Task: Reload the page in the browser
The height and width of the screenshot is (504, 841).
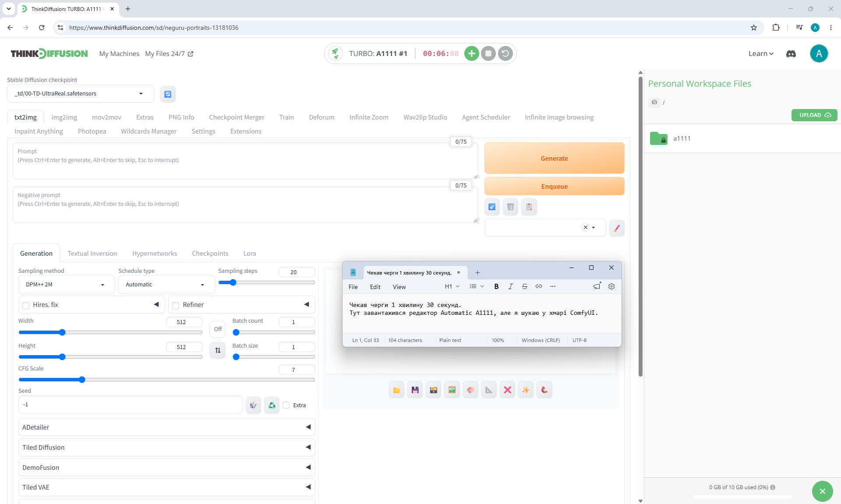Action: pyautogui.click(x=42, y=28)
